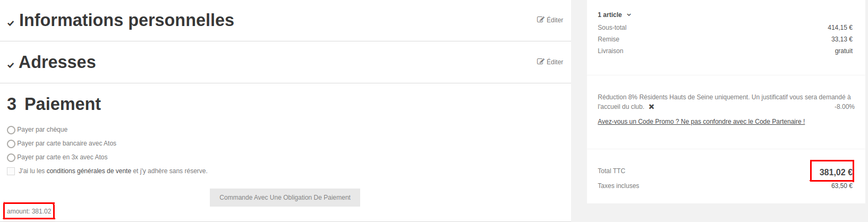Click the 381,02 € total amount
The height and width of the screenshot is (222, 868).
[835, 172]
